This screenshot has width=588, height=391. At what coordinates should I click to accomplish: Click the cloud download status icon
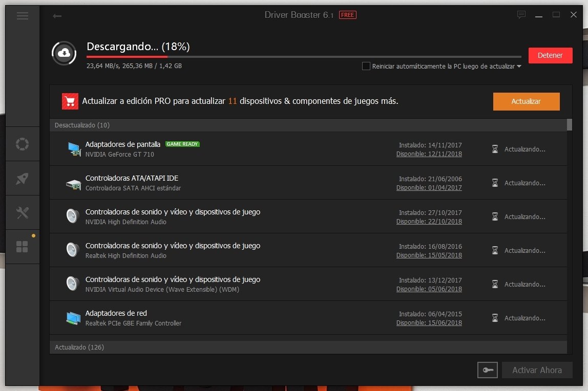pos(64,53)
